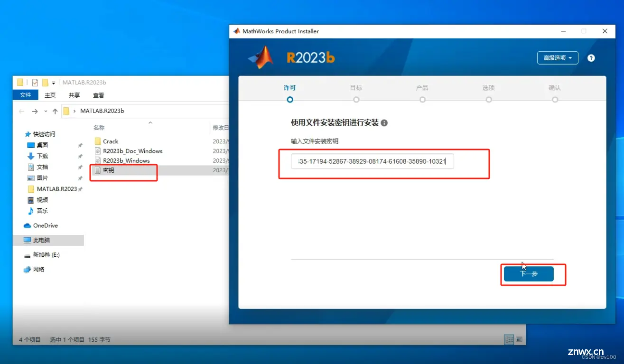Open the 文件 menu in File Explorer
Screen dimensions: 624x364
tap(26, 95)
